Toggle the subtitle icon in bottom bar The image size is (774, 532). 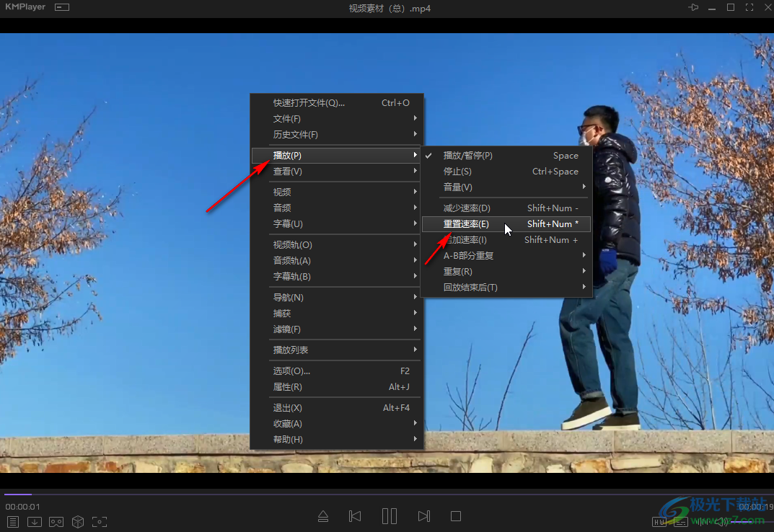tap(681, 522)
